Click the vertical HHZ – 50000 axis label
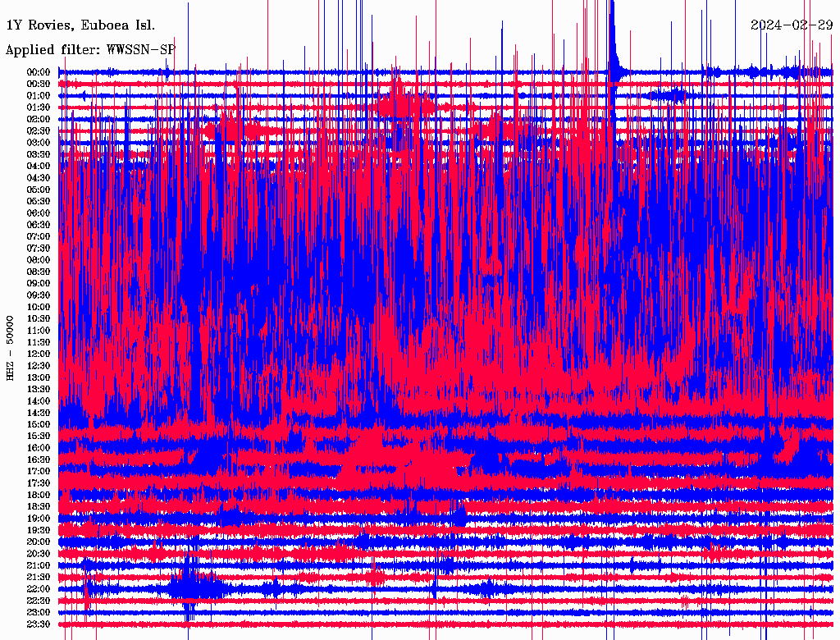 (11, 348)
